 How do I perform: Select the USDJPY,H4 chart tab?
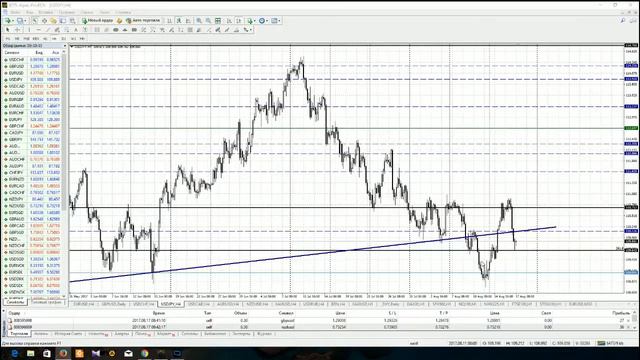pyautogui.click(x=170, y=304)
